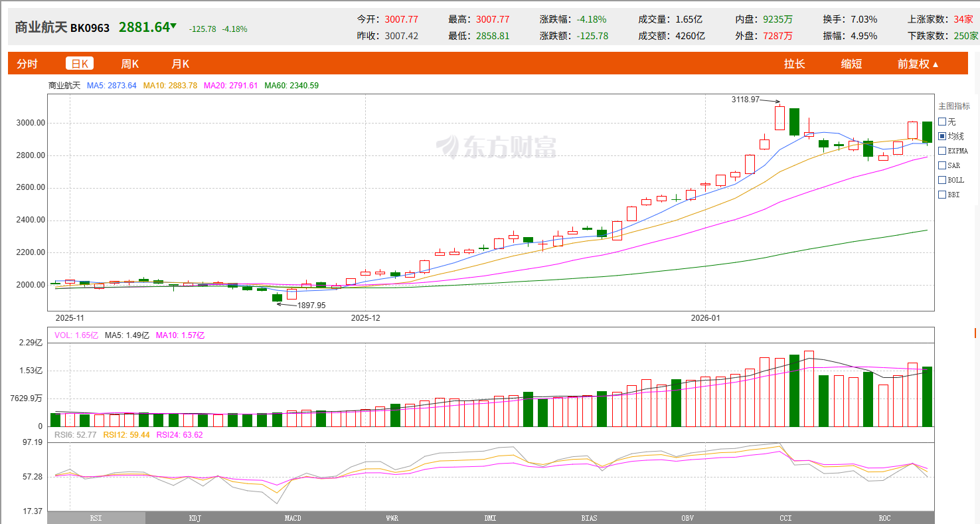Click the 3118.97 peak candlestick
This screenshot has width=980, height=524.
(779, 118)
